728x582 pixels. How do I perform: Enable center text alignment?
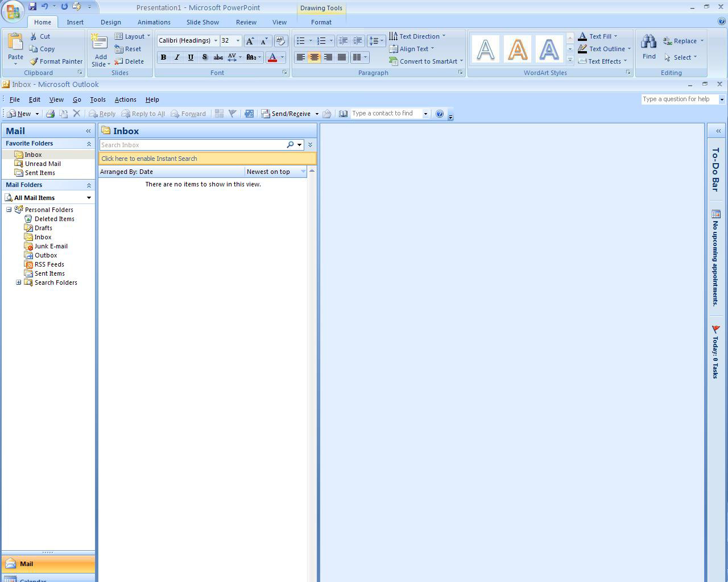pos(314,57)
